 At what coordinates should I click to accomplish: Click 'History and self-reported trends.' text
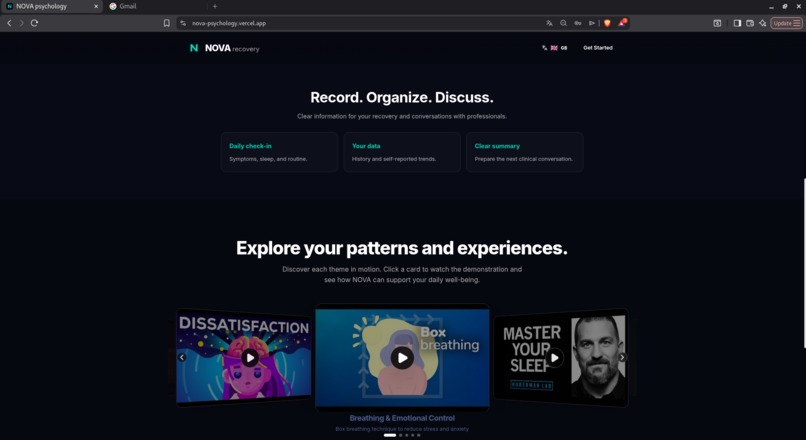[394, 159]
